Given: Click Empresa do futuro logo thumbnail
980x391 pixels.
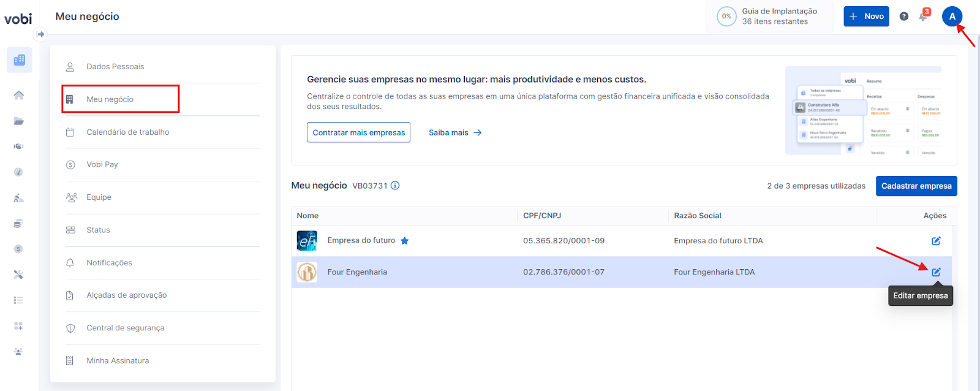Looking at the screenshot, I should (x=307, y=241).
